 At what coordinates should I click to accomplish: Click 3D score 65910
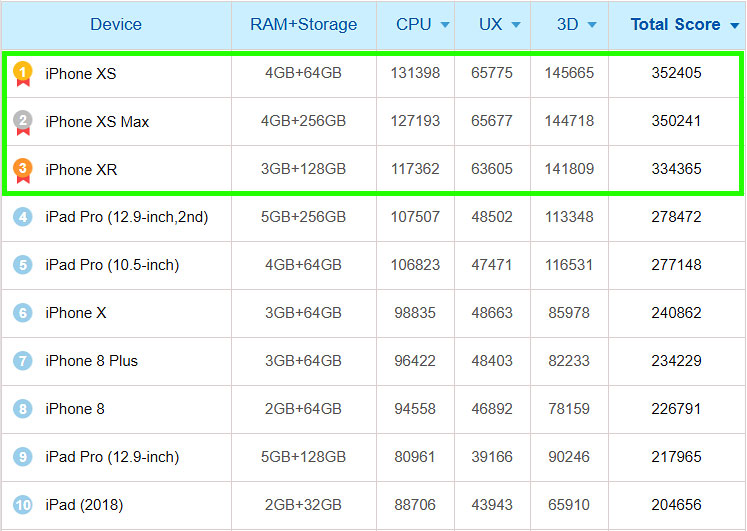click(569, 504)
